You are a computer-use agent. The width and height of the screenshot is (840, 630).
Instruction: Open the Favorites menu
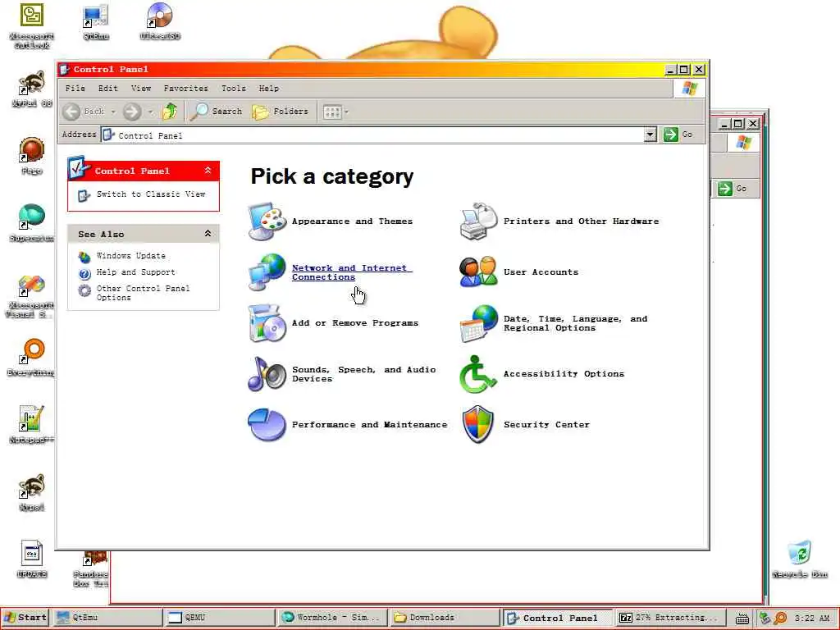coord(185,89)
